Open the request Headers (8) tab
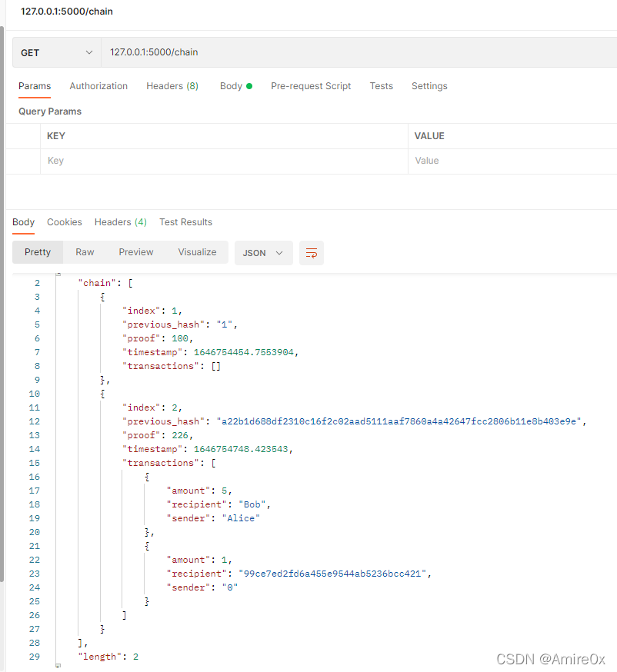This screenshot has width=617, height=672. pyautogui.click(x=172, y=86)
